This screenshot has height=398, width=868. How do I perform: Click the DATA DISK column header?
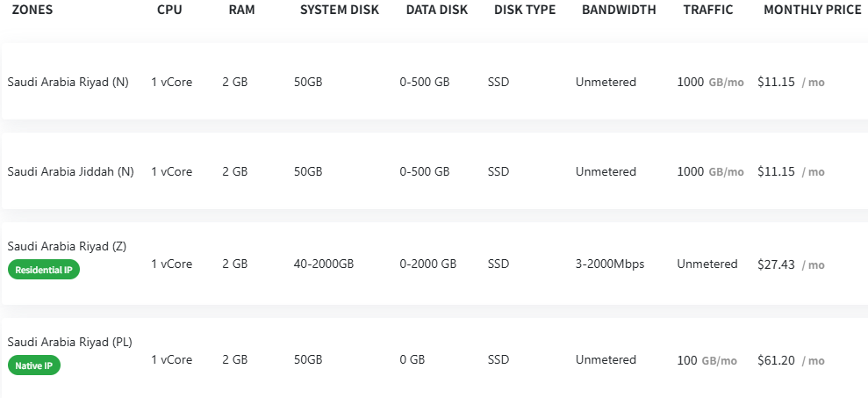pos(436,11)
